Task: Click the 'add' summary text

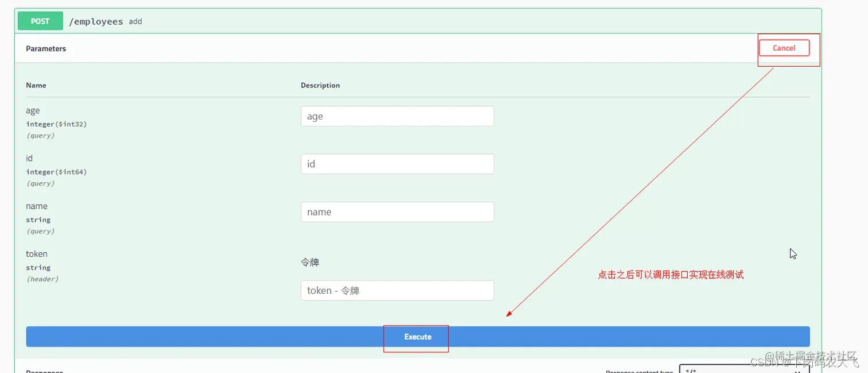Action: tap(135, 21)
